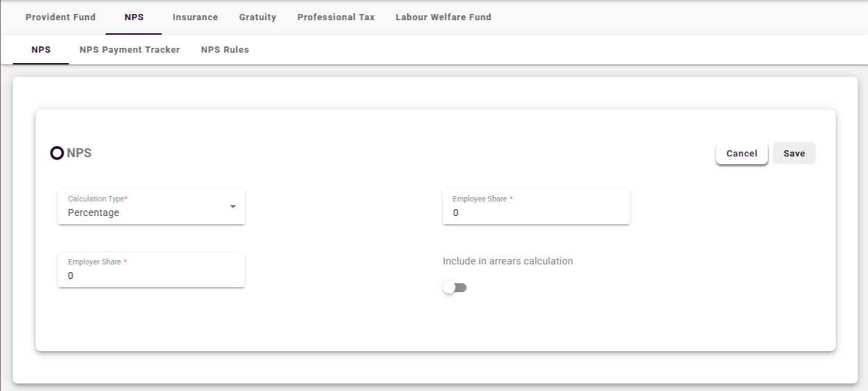
Task: Click the circle icon beside NPS heading
Action: pos(57,153)
